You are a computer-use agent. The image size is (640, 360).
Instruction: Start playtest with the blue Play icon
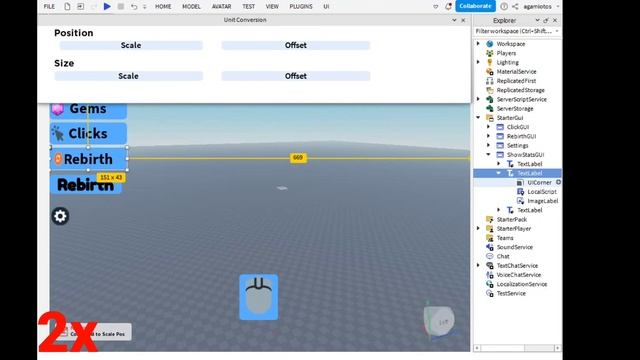(107, 7)
